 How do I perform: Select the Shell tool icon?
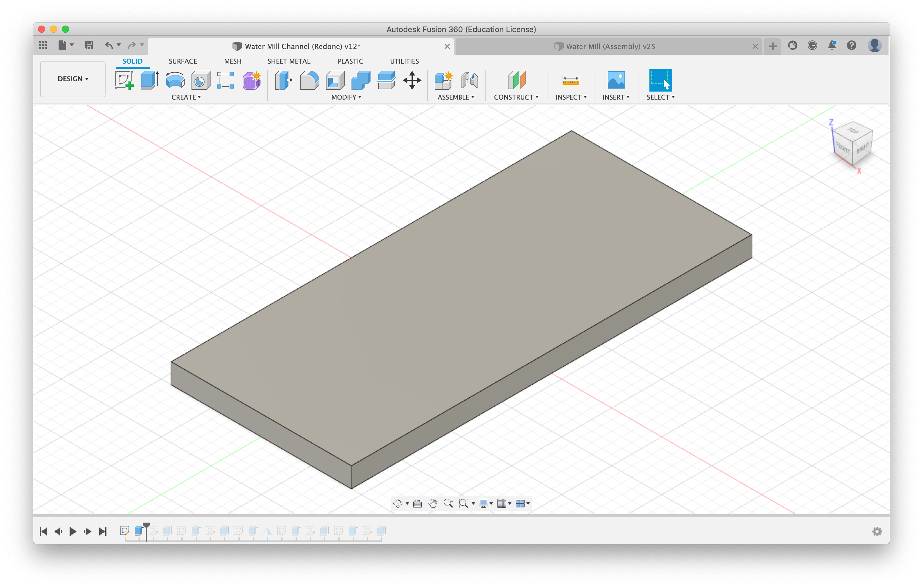(335, 80)
